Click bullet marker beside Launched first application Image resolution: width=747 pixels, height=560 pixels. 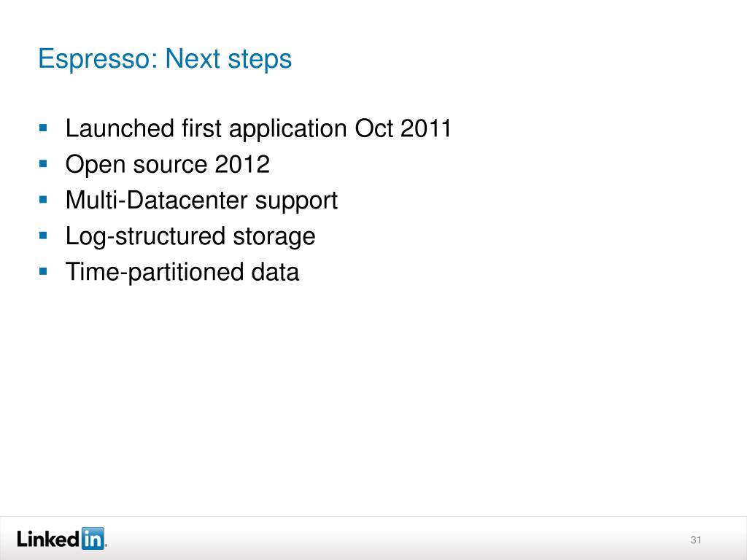coord(43,128)
